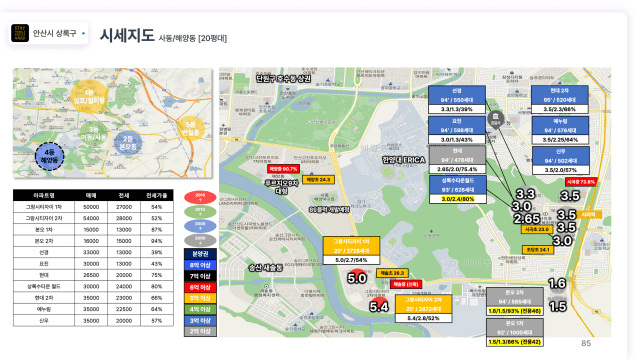Screen dimensions: 640x360
Task: Click the 7억 이상 black legend box
Action: tap(200, 276)
